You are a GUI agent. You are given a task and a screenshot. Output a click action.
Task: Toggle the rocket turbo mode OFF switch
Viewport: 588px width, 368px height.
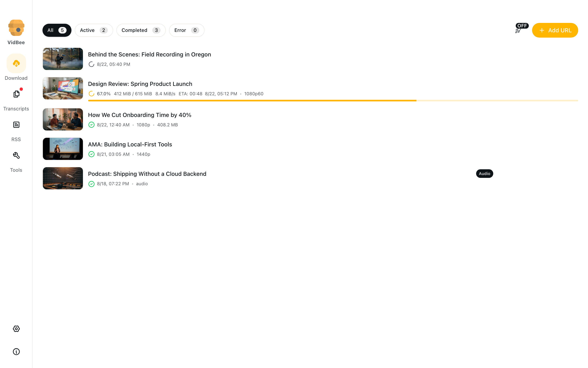[518, 30]
